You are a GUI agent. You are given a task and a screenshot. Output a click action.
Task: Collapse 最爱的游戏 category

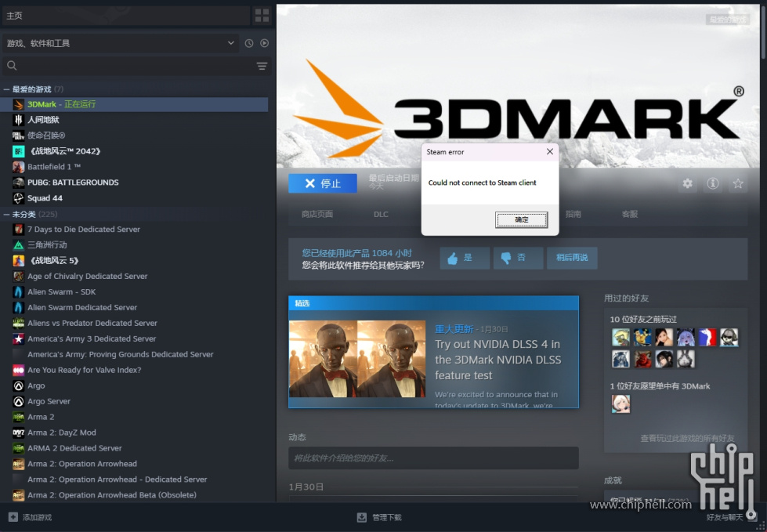(7, 89)
